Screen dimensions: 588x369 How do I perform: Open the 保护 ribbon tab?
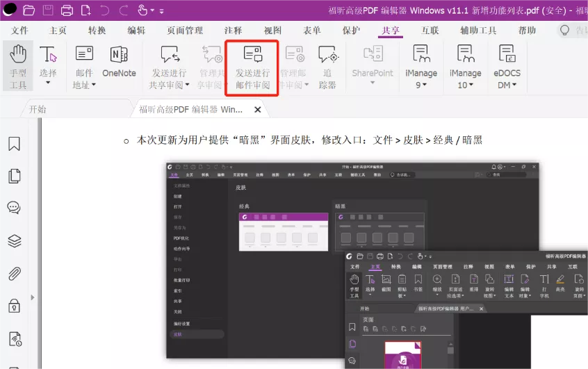pyautogui.click(x=352, y=31)
